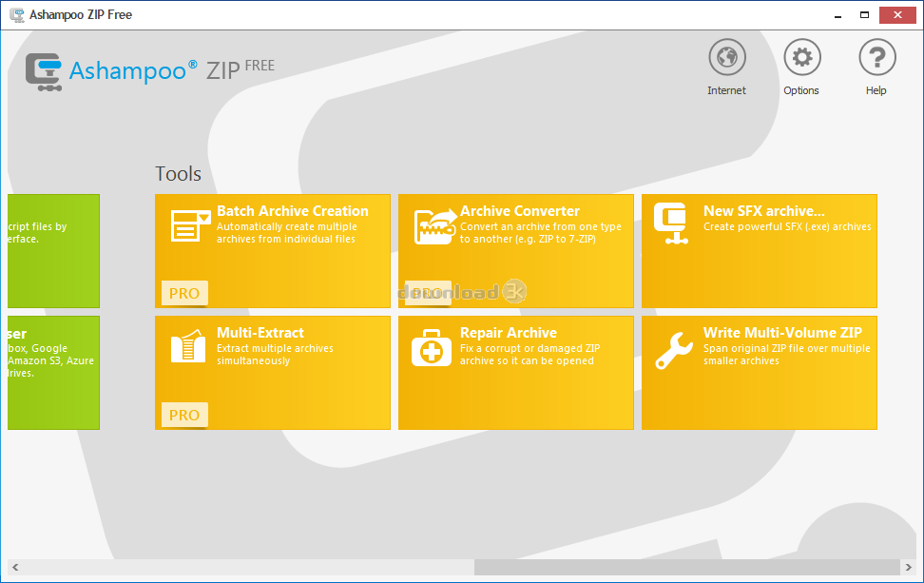Click the New SFX archive clamp icon
Viewport: 924px width, 583px height.
(671, 223)
